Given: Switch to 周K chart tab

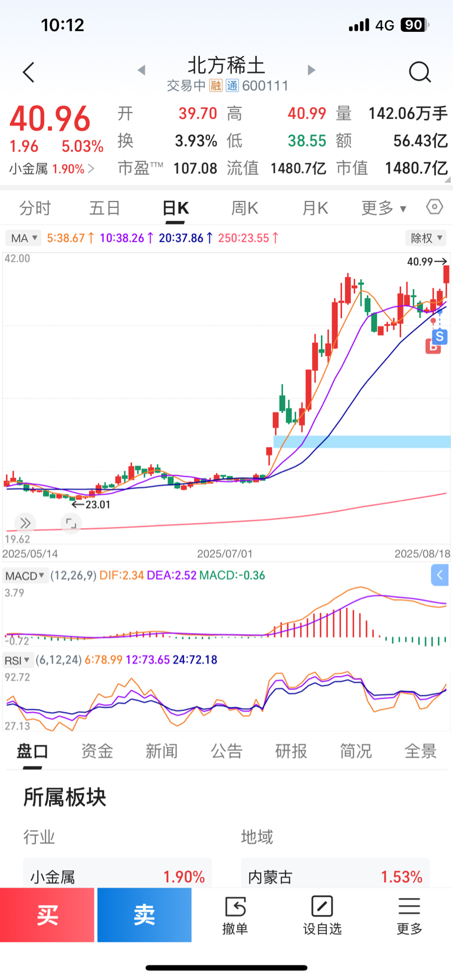Looking at the screenshot, I should point(245,208).
